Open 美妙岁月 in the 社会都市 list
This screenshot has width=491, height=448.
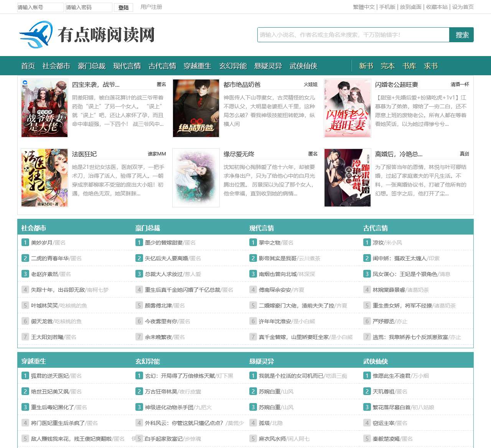[42, 243]
